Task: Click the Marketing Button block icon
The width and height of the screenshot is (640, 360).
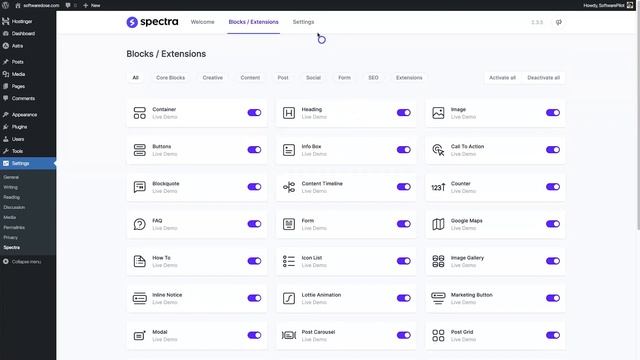Action: [x=438, y=298]
